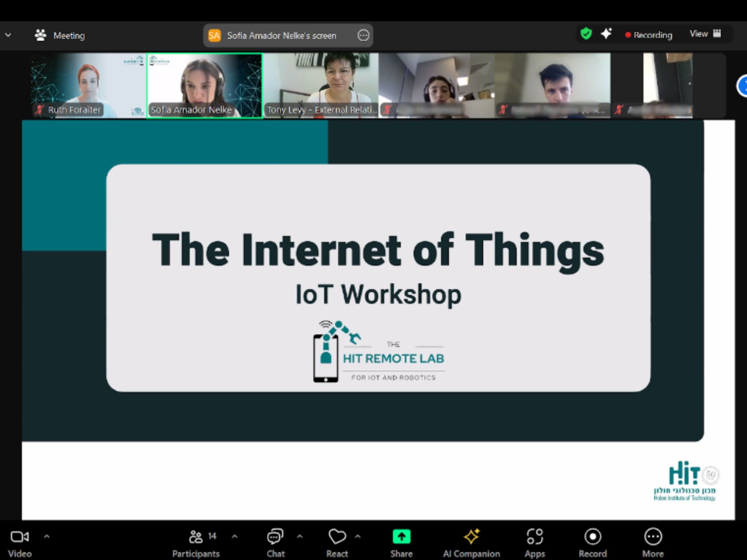The image size is (747, 560).
Task: Open the Participants panel
Action: pyautogui.click(x=196, y=543)
